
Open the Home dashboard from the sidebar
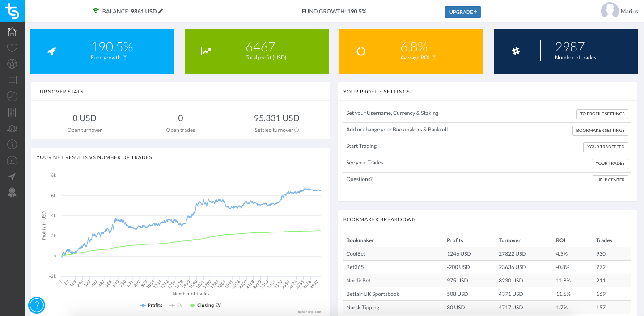pyautogui.click(x=12, y=31)
